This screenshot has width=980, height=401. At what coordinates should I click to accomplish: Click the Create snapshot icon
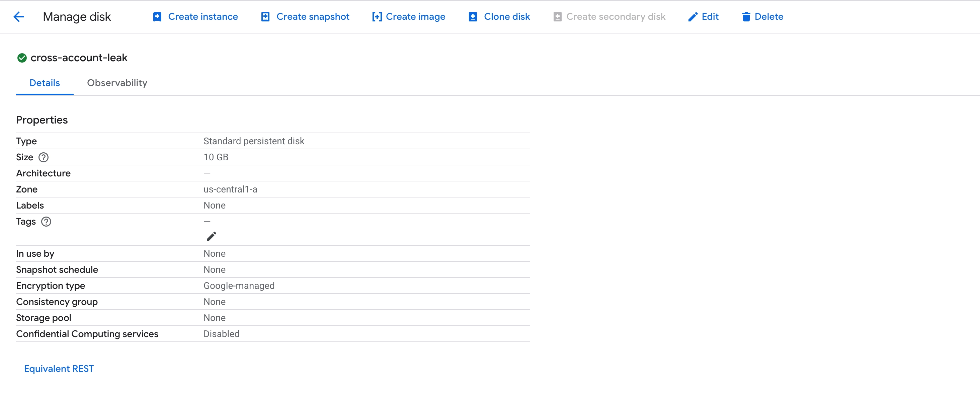(x=265, y=17)
